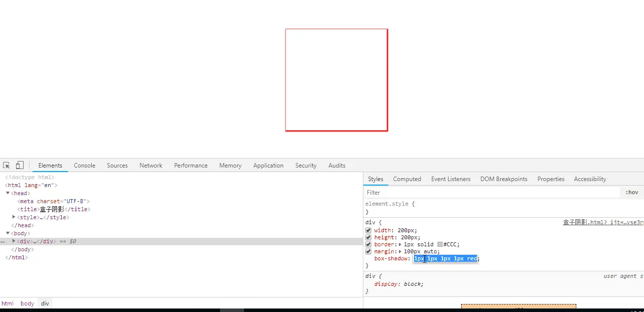Image resolution: width=644 pixels, height=312 pixels.
Task: Switch to the Computed pane tab
Action: (407, 179)
